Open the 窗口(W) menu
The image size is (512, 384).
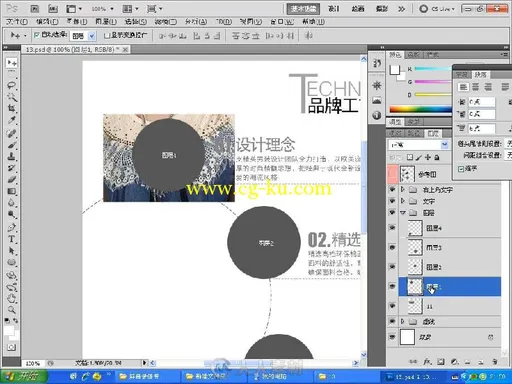coord(282,22)
